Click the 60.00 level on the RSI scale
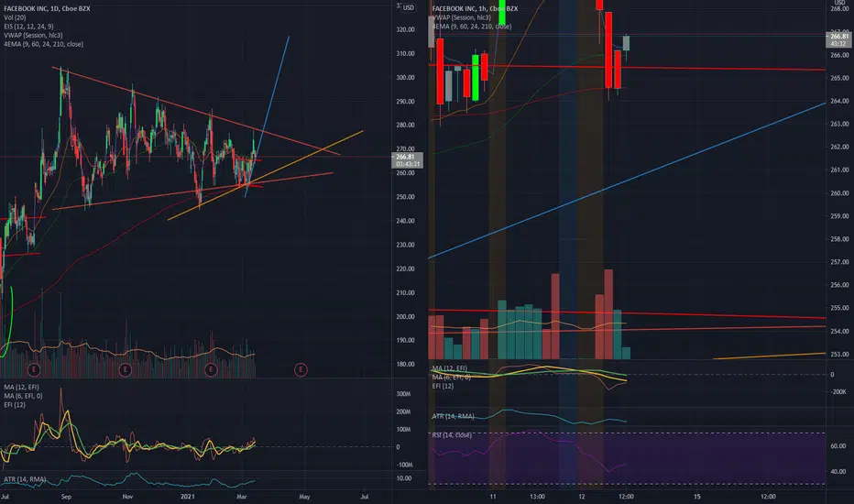The image size is (854, 504). coord(838,445)
